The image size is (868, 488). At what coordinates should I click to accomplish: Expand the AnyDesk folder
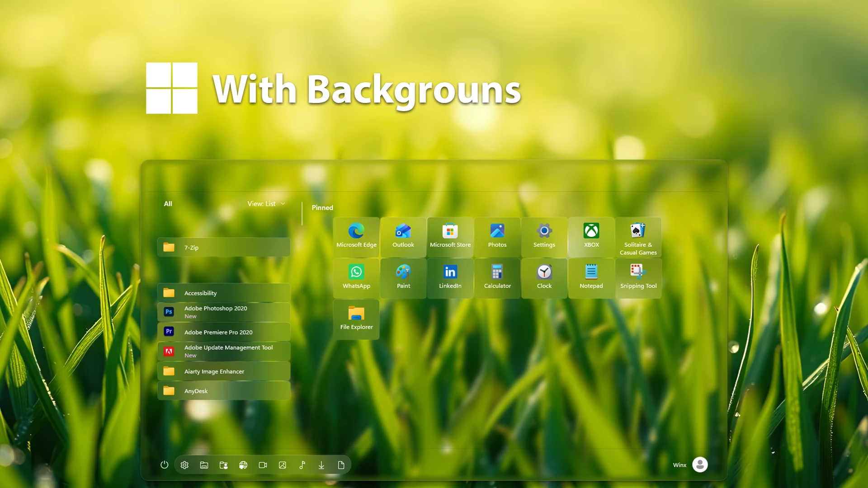(x=224, y=391)
